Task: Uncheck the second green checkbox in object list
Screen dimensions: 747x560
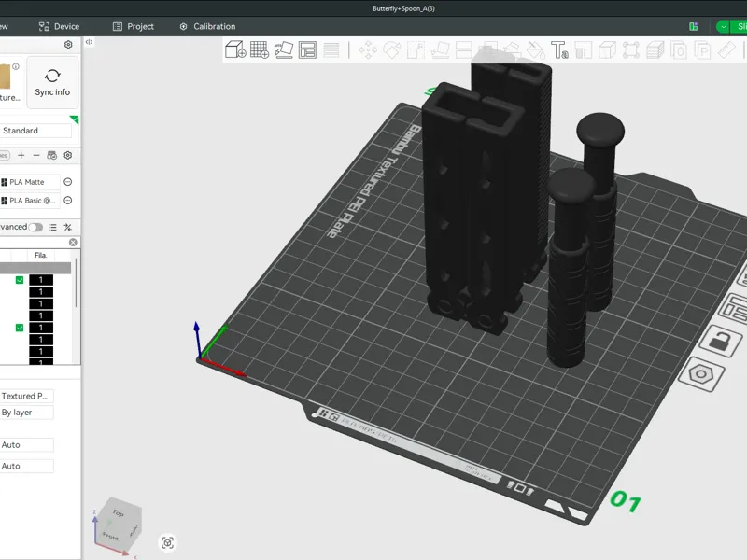Action: (x=20, y=328)
